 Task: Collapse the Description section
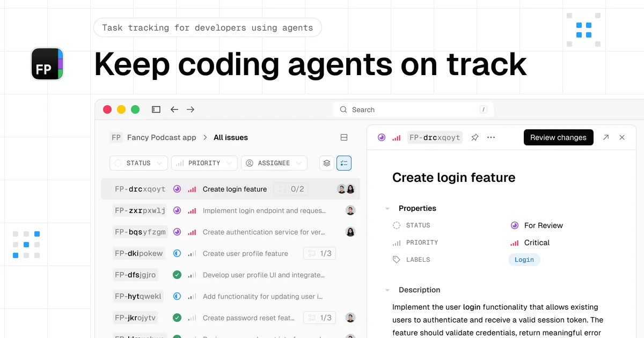pos(387,290)
